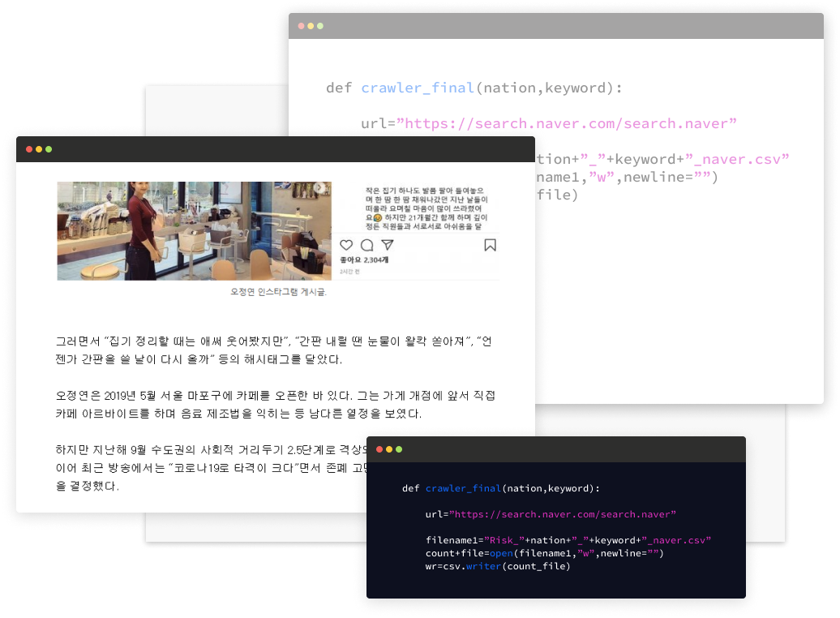840x618 pixels.
Task: Click the '좋아요 2,304개' like count
Action: click(364, 260)
